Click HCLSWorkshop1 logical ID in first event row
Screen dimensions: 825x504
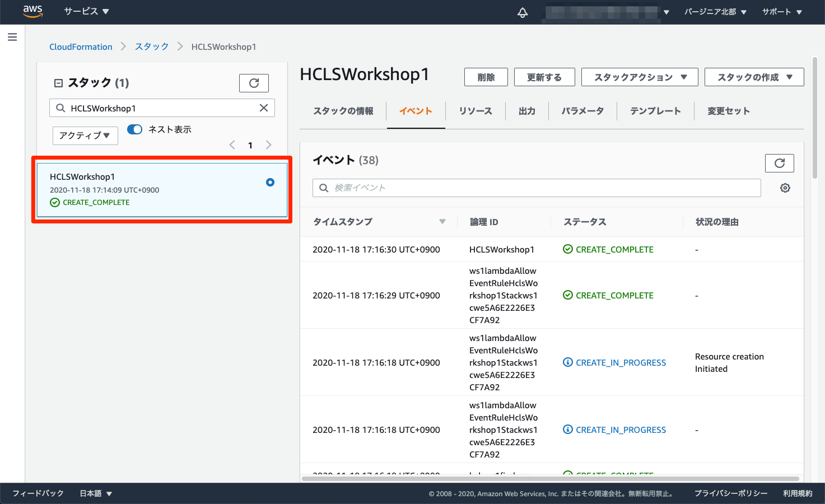click(502, 250)
